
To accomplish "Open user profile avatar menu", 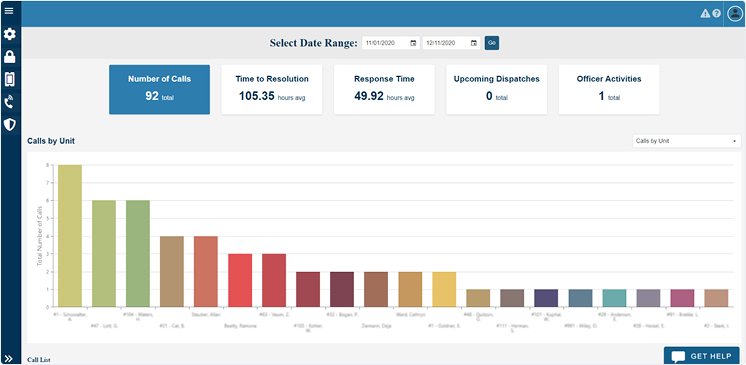I will tap(735, 14).
